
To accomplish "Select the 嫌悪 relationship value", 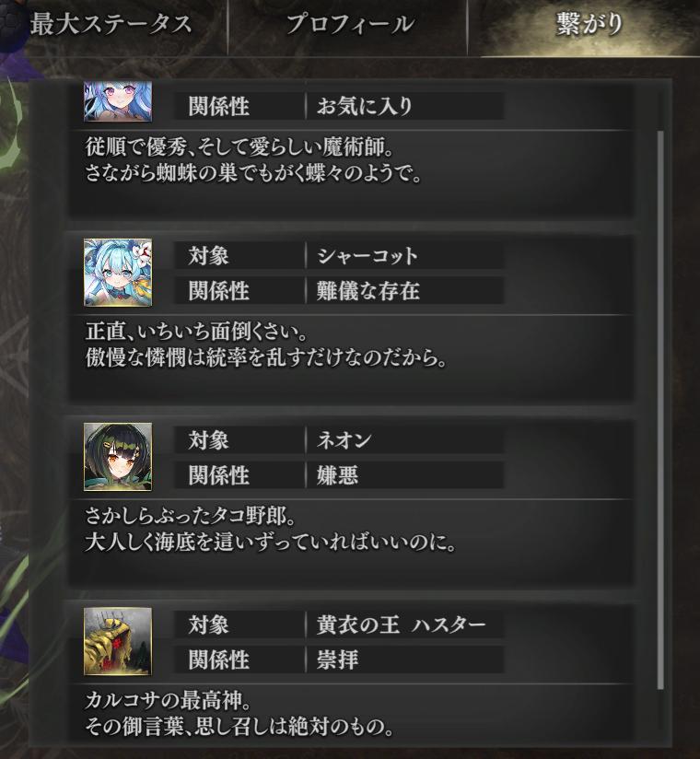I will (337, 475).
